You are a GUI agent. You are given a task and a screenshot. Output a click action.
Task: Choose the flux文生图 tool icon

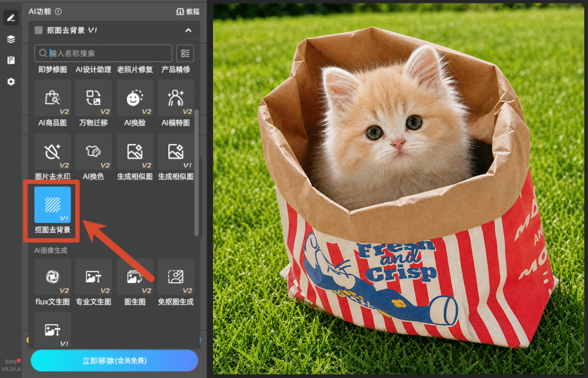coord(52,277)
